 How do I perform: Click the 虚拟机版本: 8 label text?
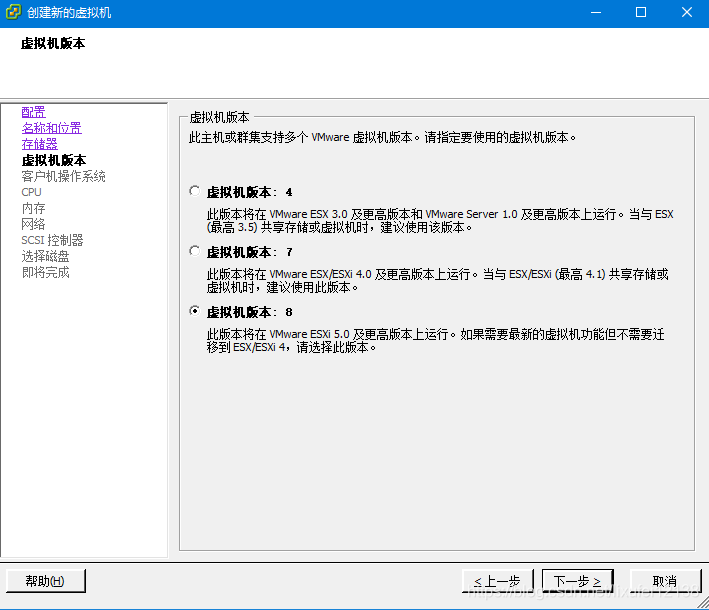point(250,312)
